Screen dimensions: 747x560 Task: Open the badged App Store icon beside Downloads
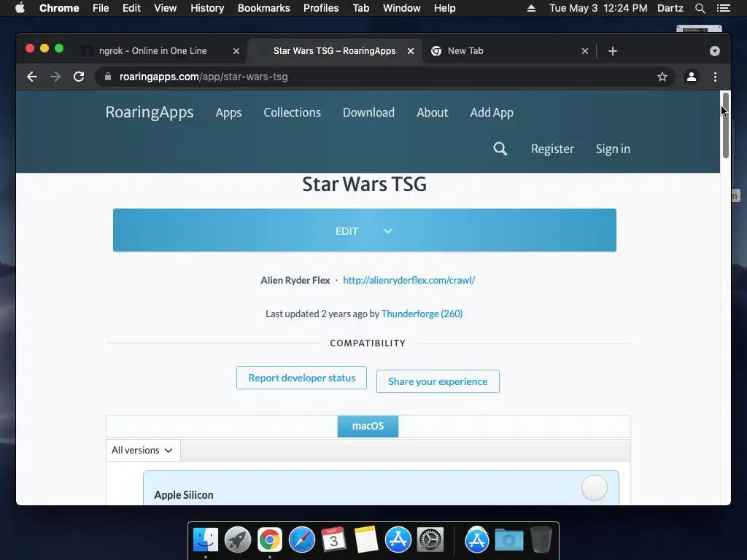click(477, 540)
